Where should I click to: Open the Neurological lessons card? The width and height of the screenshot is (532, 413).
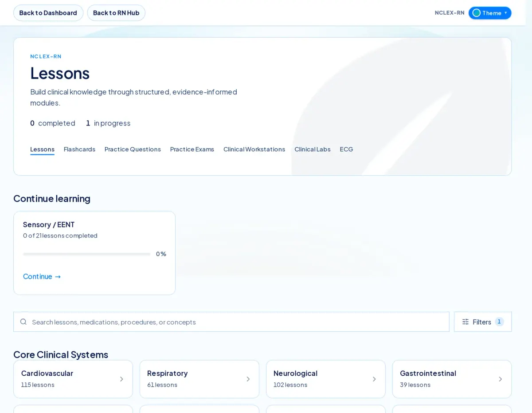pyautogui.click(x=326, y=379)
